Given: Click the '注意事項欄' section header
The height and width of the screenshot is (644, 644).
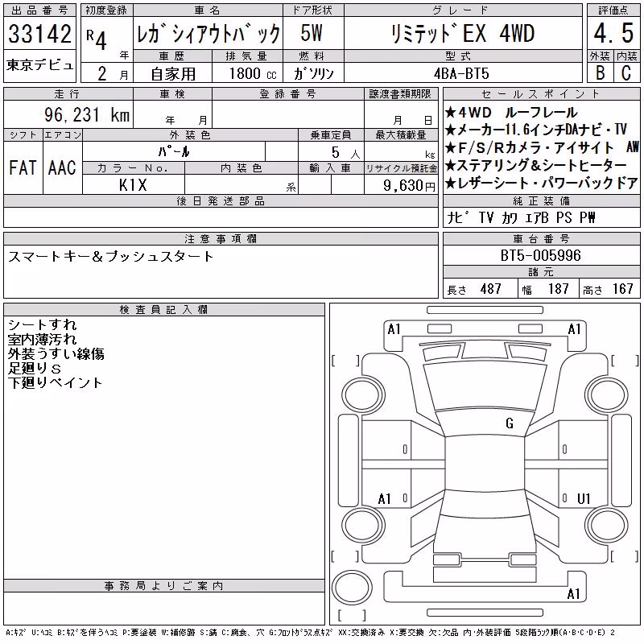Looking at the screenshot, I should (x=221, y=238).
